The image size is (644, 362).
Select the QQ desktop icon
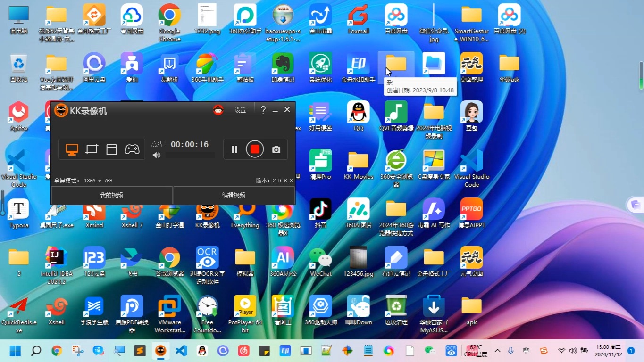point(359,116)
